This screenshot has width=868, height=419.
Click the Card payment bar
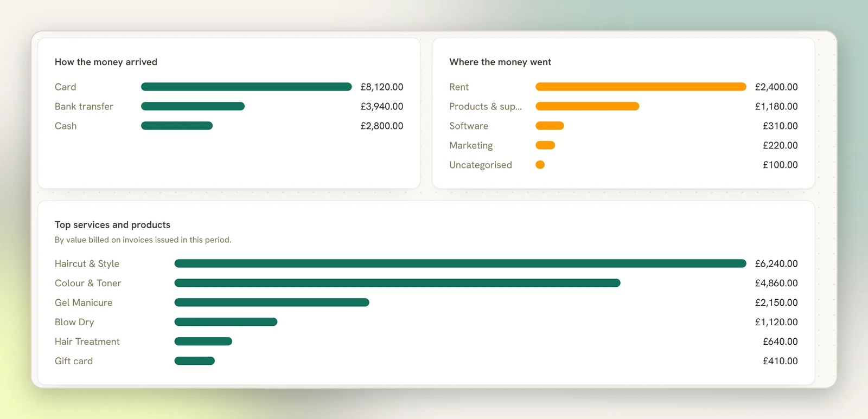[x=246, y=87]
